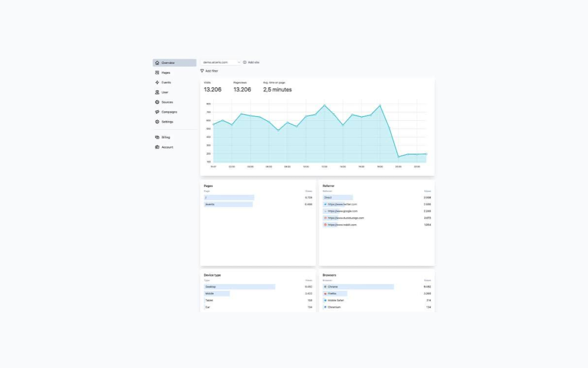Click the Chromium browser icon

click(325, 307)
